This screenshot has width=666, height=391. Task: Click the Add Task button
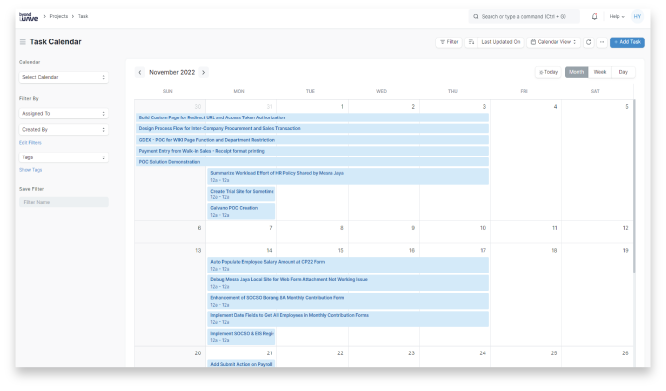tap(627, 42)
